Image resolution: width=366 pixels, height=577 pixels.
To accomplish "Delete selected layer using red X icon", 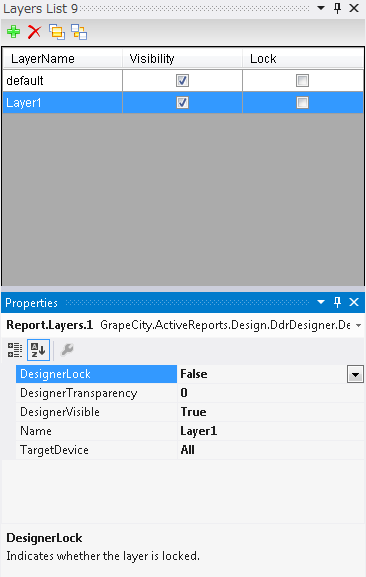I will point(35,32).
